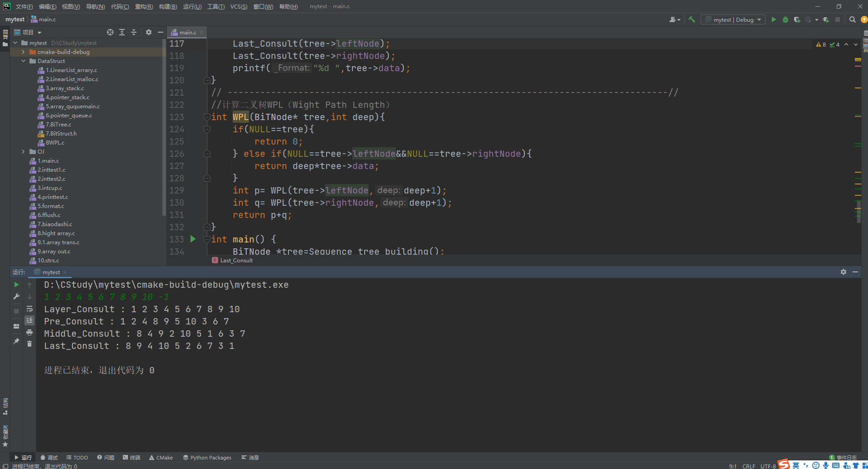Open the run panel gear settings
Screen dimensions: 868x469
click(844, 272)
